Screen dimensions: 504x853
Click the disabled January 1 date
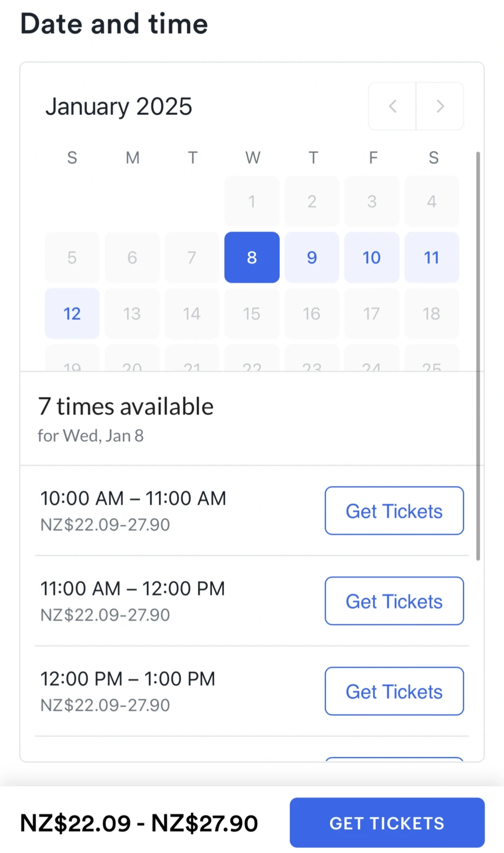(x=252, y=201)
